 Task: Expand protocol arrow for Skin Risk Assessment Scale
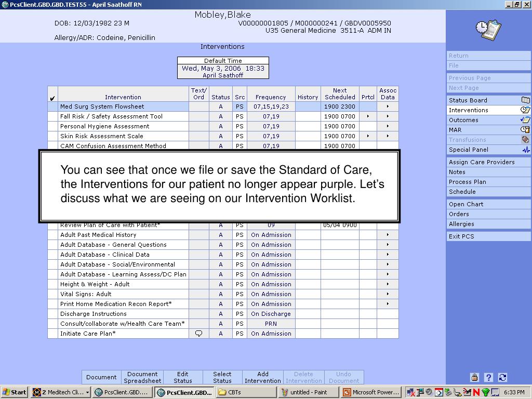click(x=368, y=136)
